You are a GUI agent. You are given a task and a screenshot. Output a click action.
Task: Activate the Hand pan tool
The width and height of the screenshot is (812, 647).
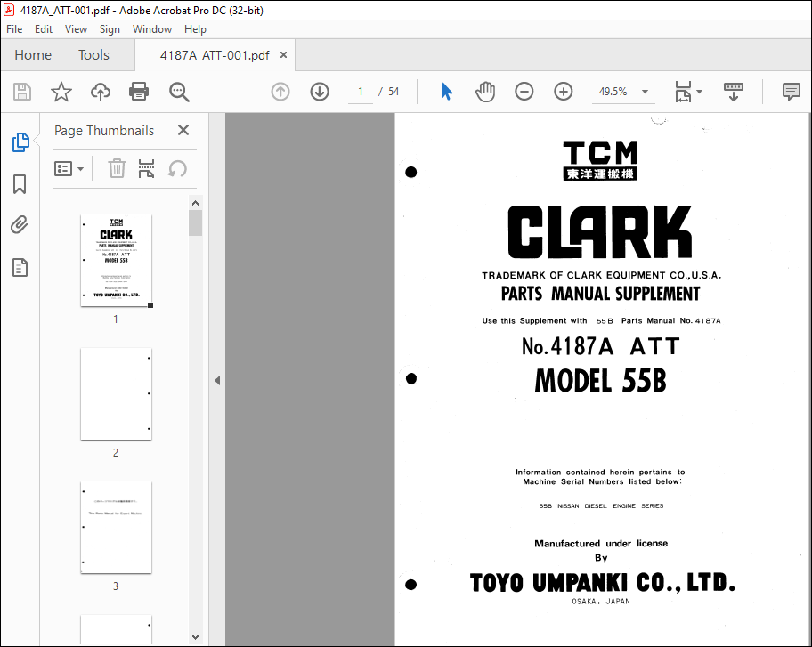point(484,92)
